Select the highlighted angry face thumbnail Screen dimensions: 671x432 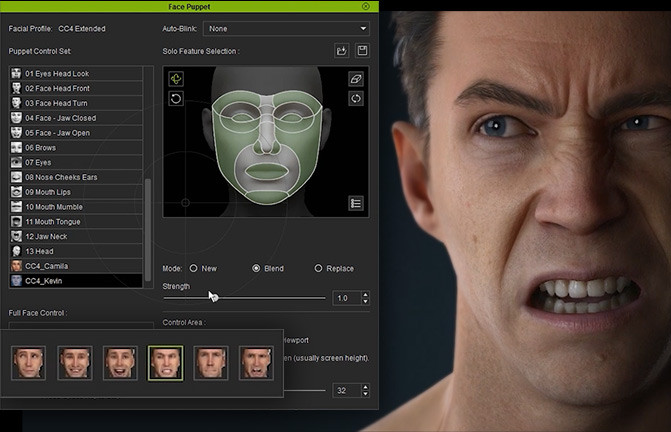[x=165, y=363]
